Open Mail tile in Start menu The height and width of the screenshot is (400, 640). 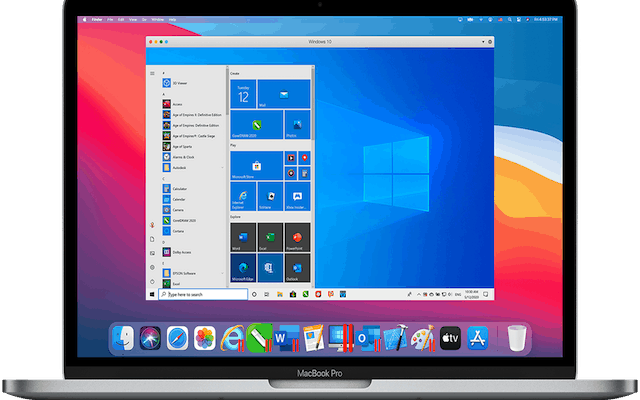[284, 94]
